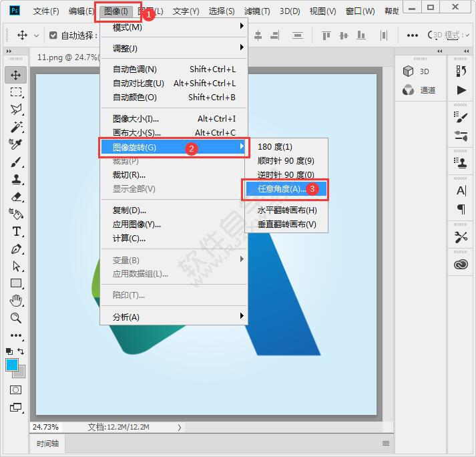The height and width of the screenshot is (457, 476).
Task: Select the Eyedropper tool
Action: 16,144
